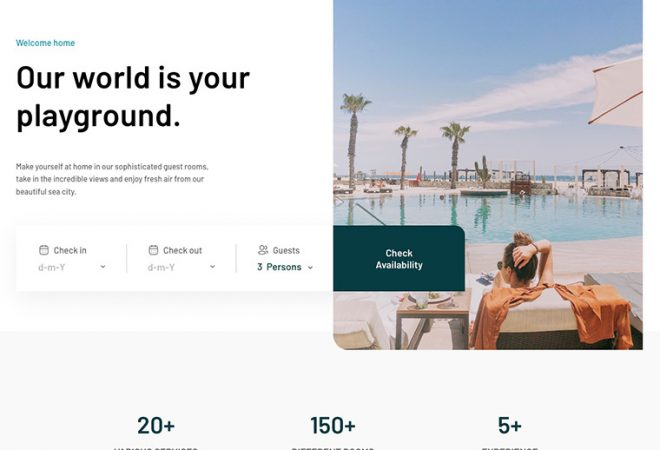Click the 150+ rooms statistic
The height and width of the screenshot is (450, 660).
coord(333,425)
